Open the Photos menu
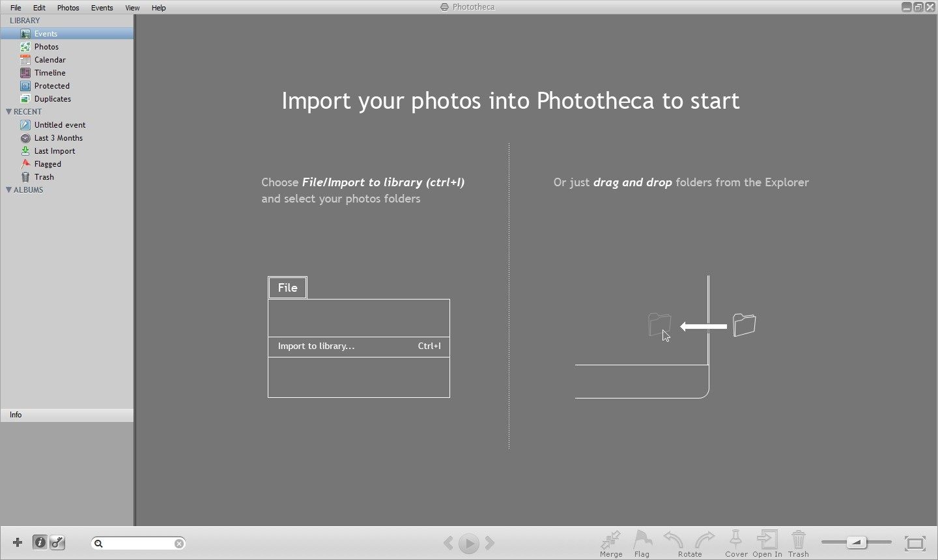Screen dimensions: 938x560 [x=68, y=8]
